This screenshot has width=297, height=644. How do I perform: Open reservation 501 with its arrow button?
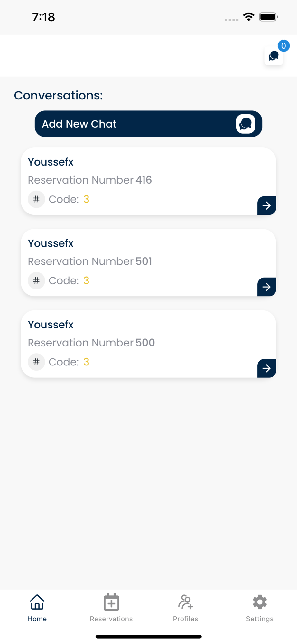click(x=266, y=287)
